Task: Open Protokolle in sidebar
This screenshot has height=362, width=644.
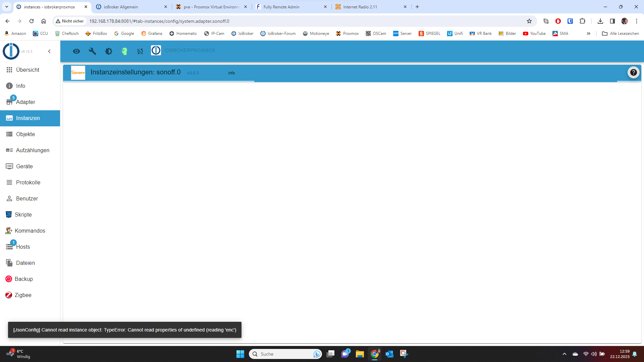Action: pyautogui.click(x=30, y=182)
